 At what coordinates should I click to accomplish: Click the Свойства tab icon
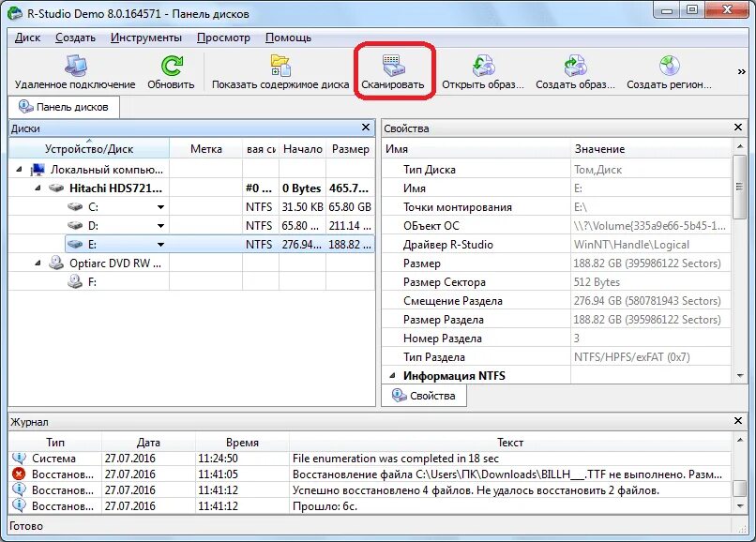click(400, 396)
